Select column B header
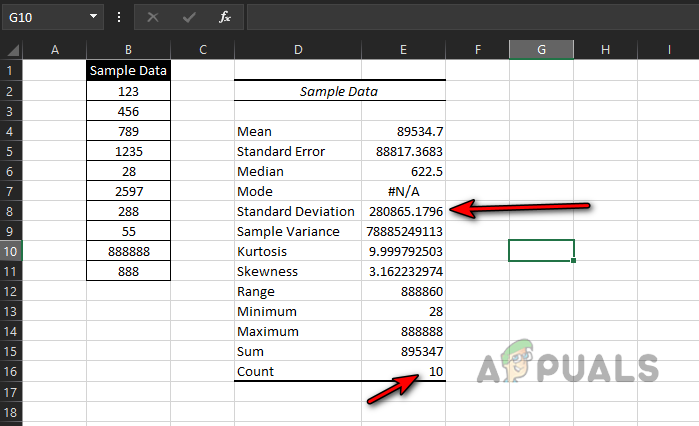This screenshot has height=426, width=699. click(x=128, y=50)
